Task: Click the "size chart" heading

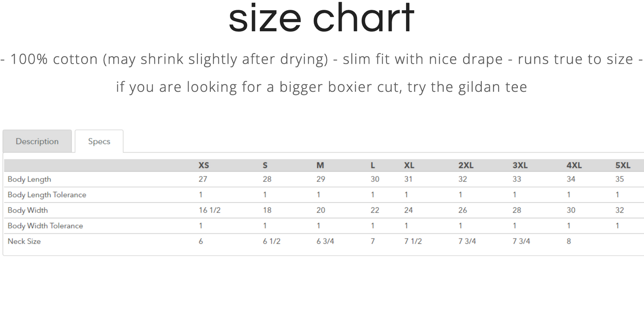Action: pyautogui.click(x=321, y=18)
